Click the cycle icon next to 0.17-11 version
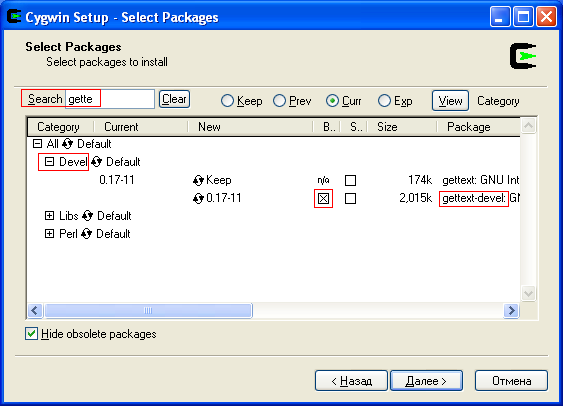563x406 pixels. point(198,198)
